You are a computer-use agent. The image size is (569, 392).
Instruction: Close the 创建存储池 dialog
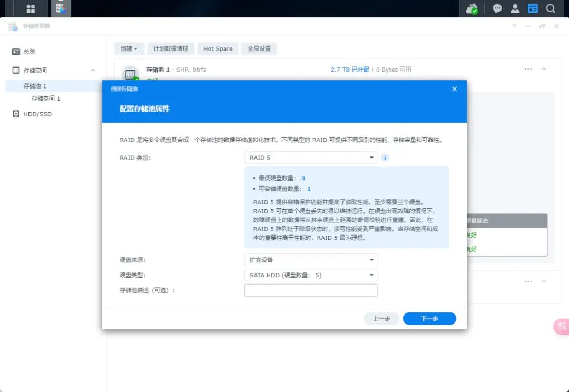[x=454, y=89]
